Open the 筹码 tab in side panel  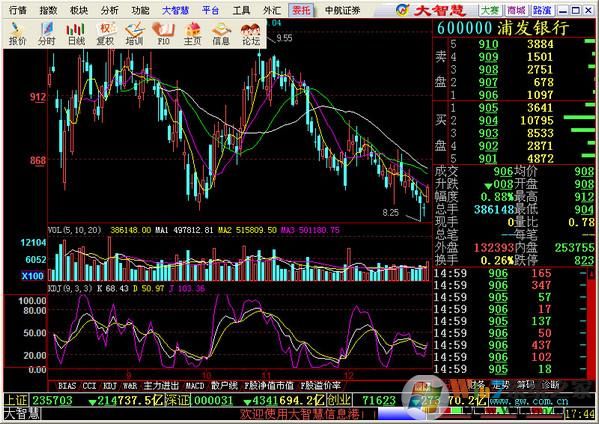(525, 384)
